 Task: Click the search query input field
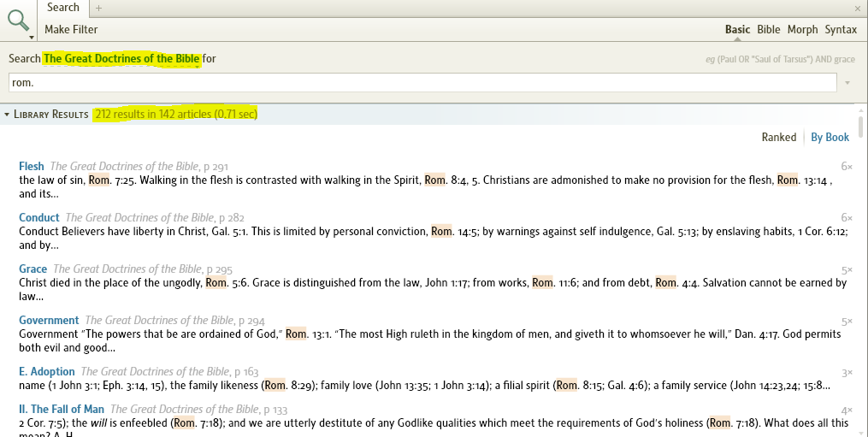[422, 83]
